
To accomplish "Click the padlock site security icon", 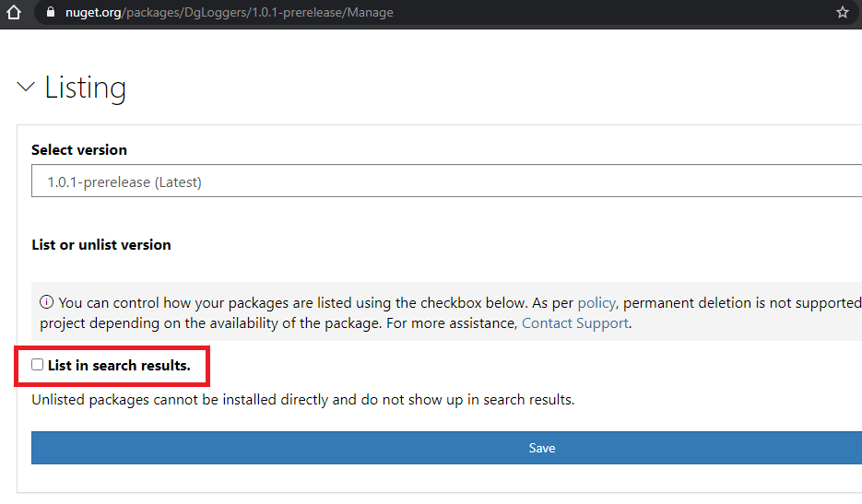I will pos(49,13).
